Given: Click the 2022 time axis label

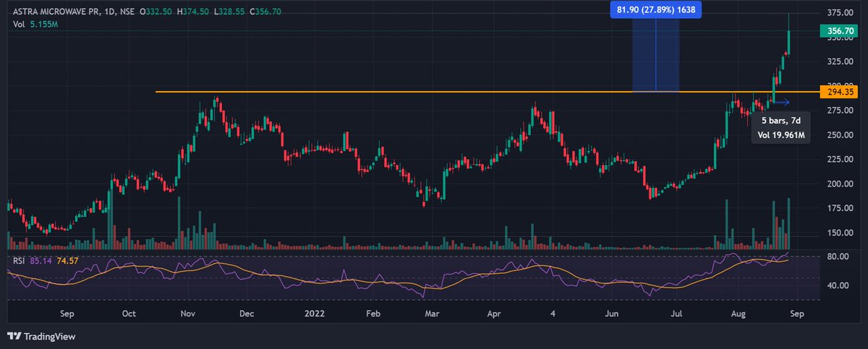Looking at the screenshot, I should [x=314, y=314].
